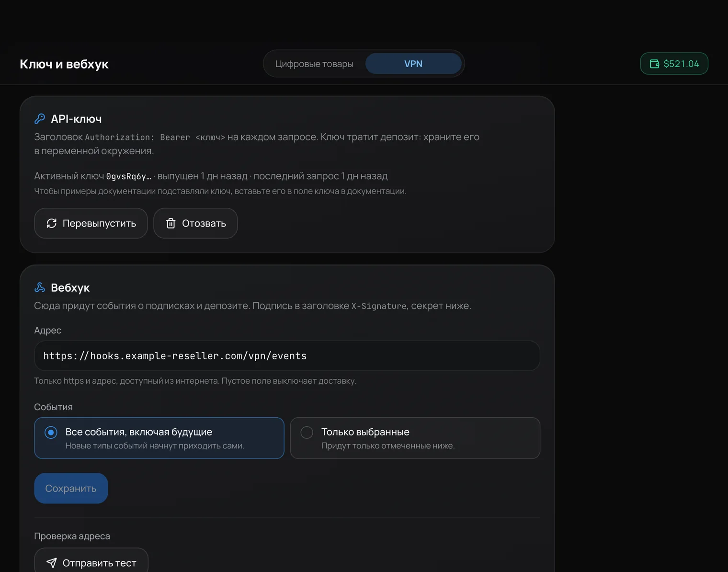Click the X-Signature header name text
This screenshot has height=572, width=728.
(379, 306)
